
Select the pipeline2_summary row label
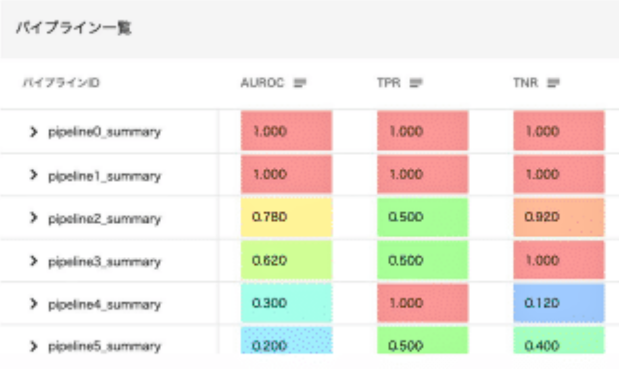104,219
